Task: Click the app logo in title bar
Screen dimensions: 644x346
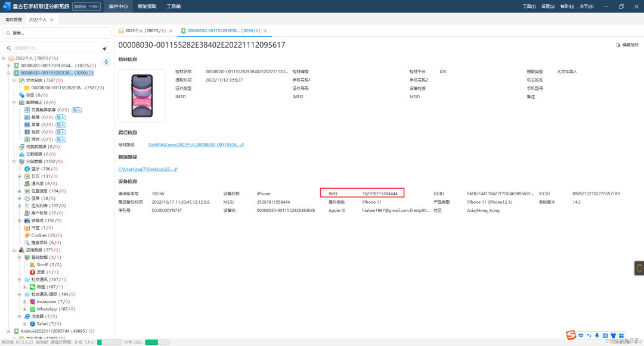Action: point(6,6)
